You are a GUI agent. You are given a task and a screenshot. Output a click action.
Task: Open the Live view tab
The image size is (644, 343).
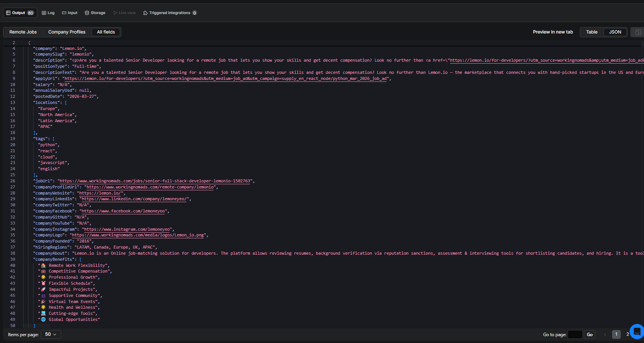124,13
